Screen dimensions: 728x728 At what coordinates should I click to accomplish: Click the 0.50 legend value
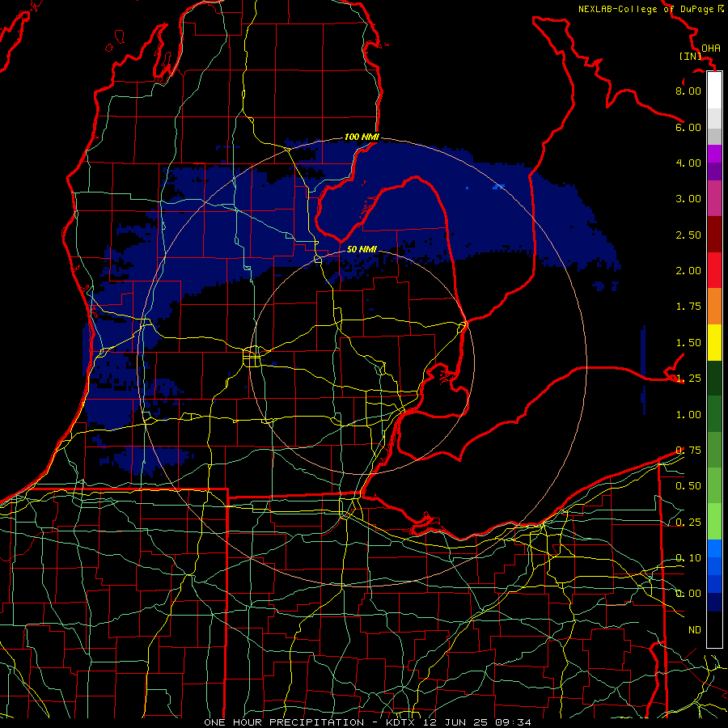pos(688,486)
